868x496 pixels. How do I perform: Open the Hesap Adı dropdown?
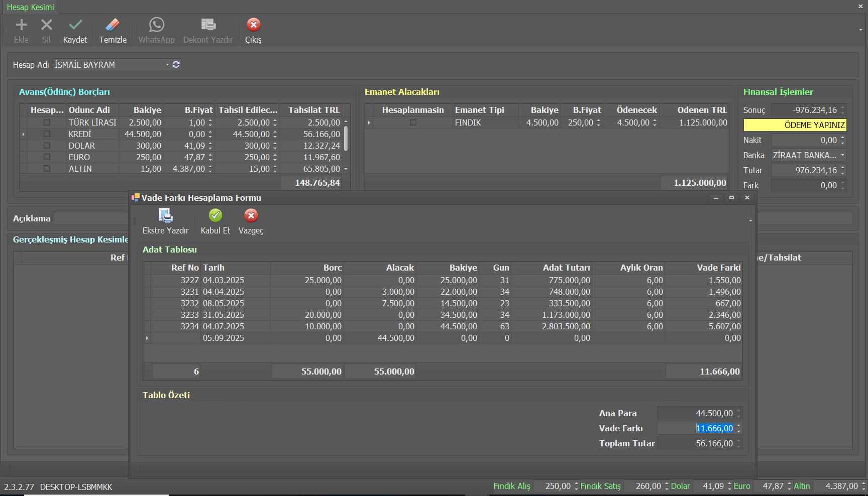(x=167, y=65)
